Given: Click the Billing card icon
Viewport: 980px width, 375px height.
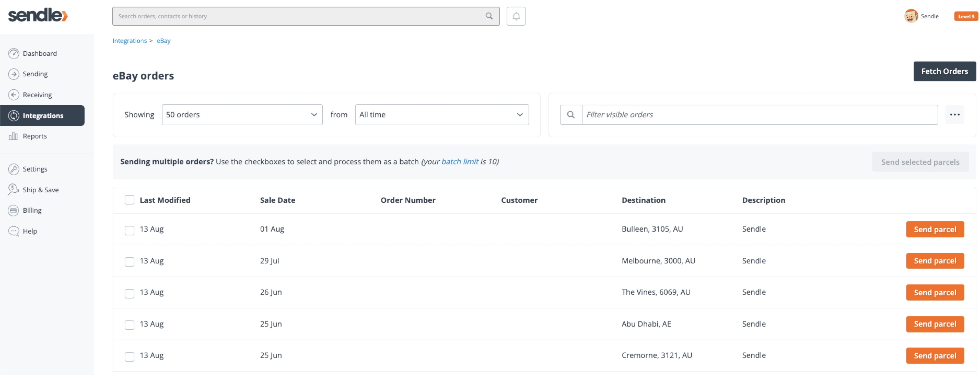Looking at the screenshot, I should coord(14,210).
